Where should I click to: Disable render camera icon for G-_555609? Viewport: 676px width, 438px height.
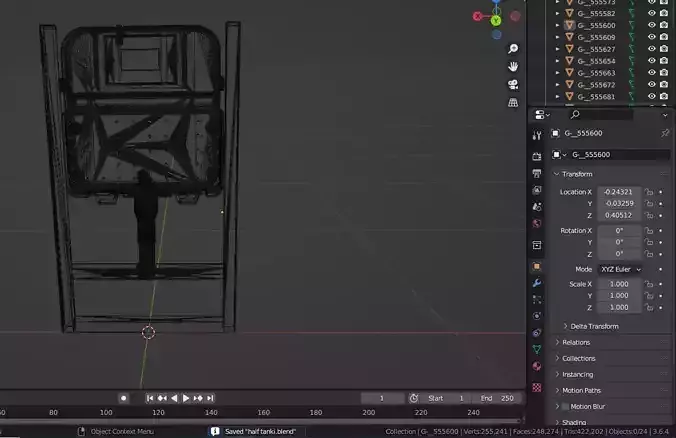pyautogui.click(x=664, y=37)
